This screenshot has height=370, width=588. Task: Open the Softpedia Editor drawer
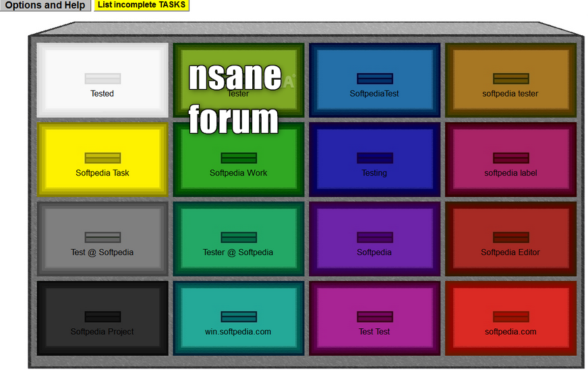click(510, 239)
